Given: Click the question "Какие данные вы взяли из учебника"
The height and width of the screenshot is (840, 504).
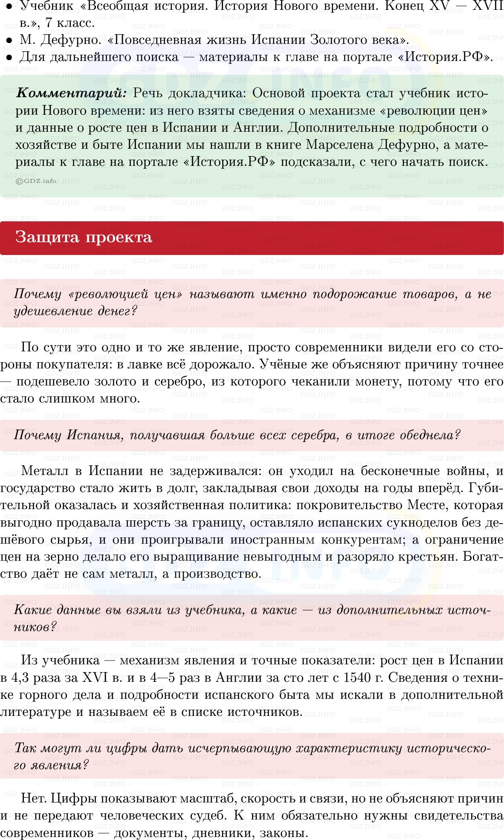Looking at the screenshot, I should [x=252, y=618].
